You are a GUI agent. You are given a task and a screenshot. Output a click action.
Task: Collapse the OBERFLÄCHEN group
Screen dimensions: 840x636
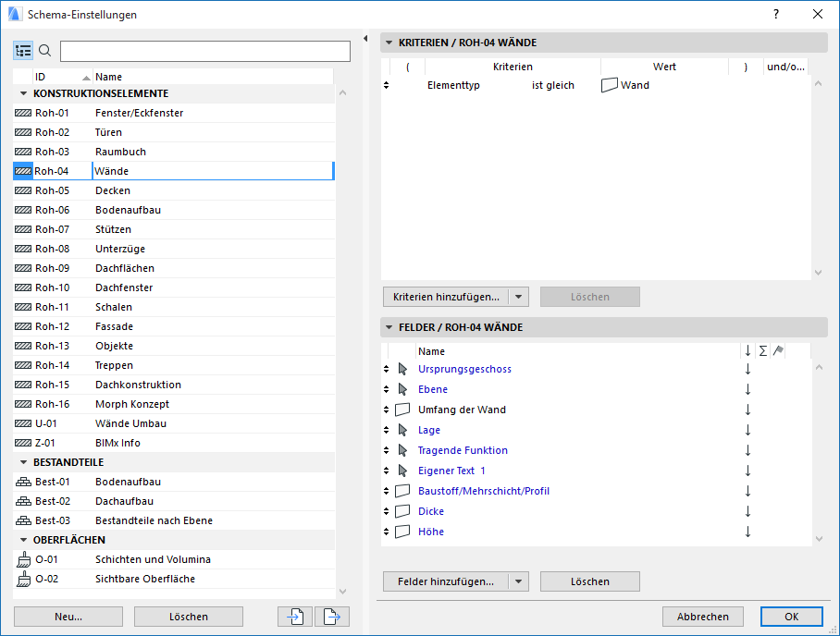tap(23, 540)
